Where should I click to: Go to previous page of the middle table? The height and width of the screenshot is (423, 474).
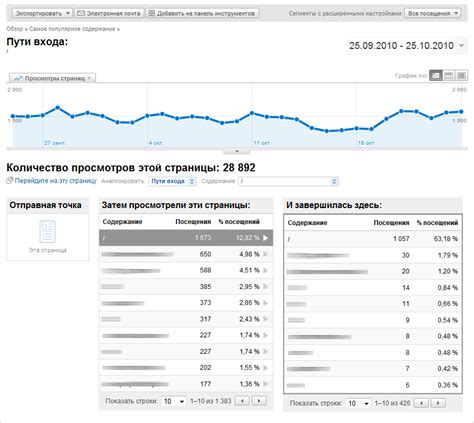tap(242, 401)
